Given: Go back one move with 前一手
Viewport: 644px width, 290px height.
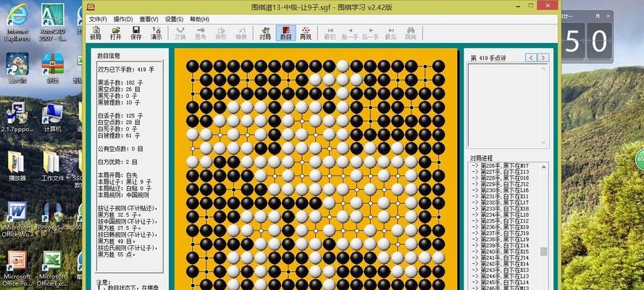Looking at the screenshot, I should tap(350, 33).
